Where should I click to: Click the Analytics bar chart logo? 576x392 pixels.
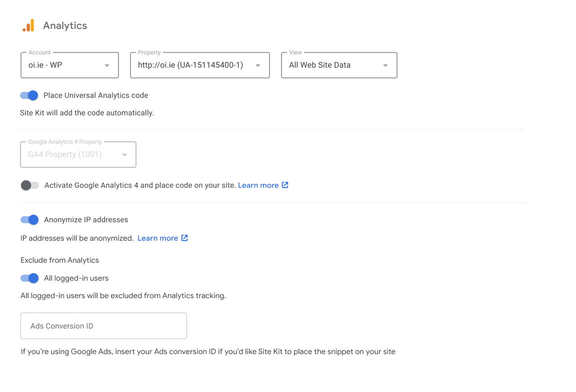pos(28,25)
